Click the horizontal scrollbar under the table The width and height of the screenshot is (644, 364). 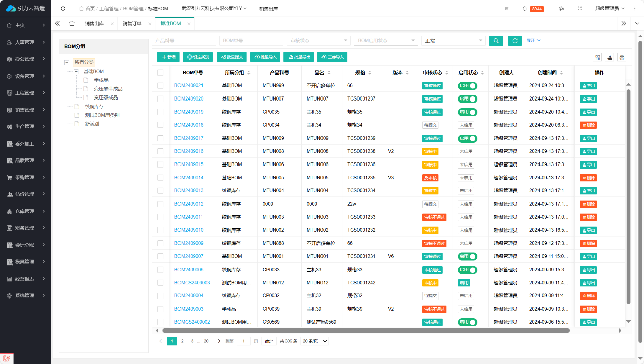point(365,330)
